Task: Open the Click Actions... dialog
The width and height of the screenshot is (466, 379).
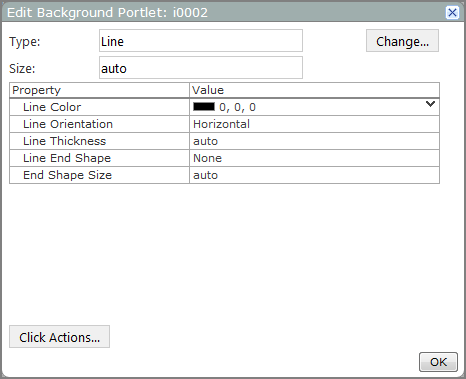Action: (59, 337)
